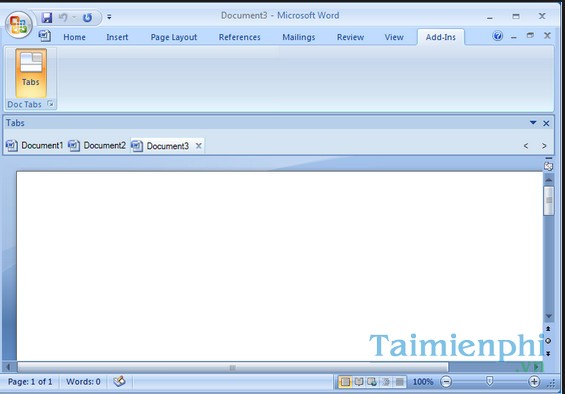565x394 pixels.
Task: Switch to Document2 tab
Action: click(97, 146)
